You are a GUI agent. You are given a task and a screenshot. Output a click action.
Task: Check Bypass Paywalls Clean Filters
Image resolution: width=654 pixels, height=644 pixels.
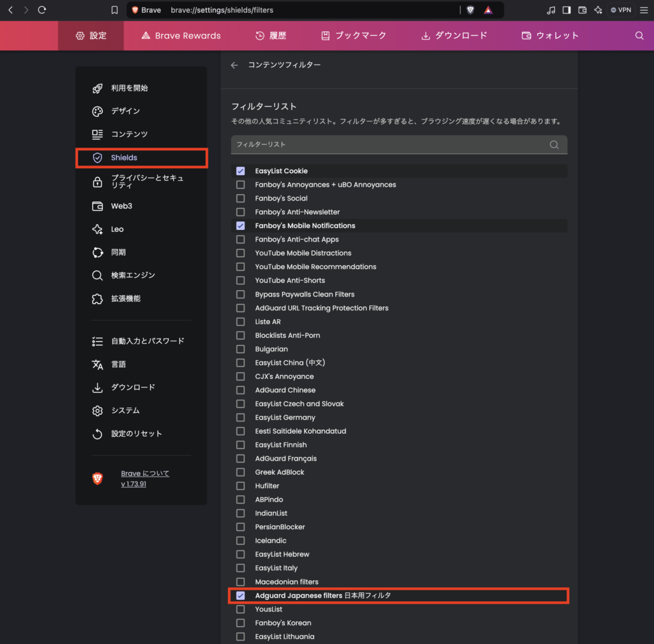pos(240,294)
